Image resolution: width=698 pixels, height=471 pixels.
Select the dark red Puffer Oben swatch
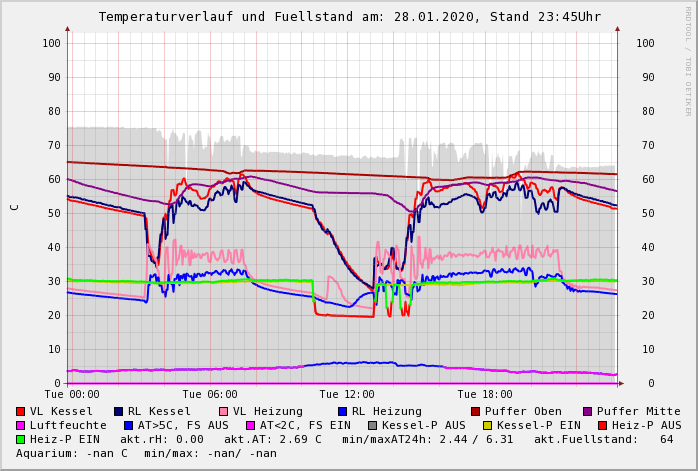pos(476,411)
